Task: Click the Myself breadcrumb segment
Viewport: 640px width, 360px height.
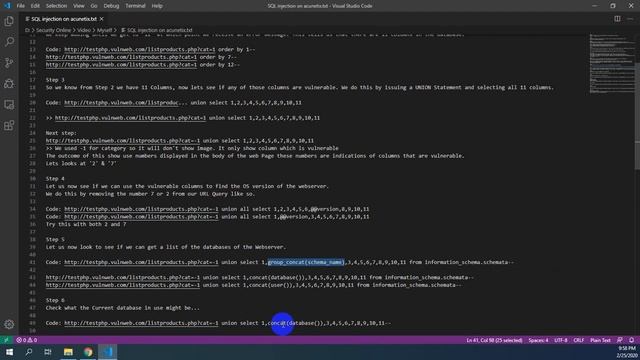Action: (104, 30)
